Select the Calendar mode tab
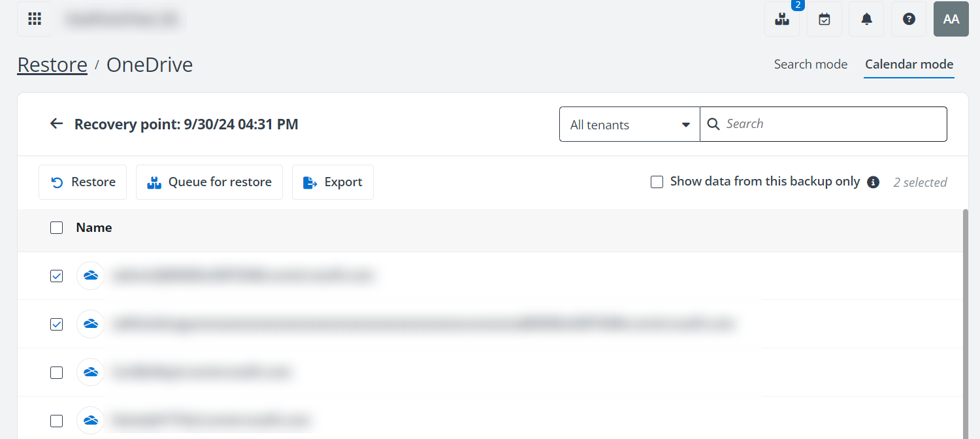This screenshot has width=980, height=439. coord(909,64)
